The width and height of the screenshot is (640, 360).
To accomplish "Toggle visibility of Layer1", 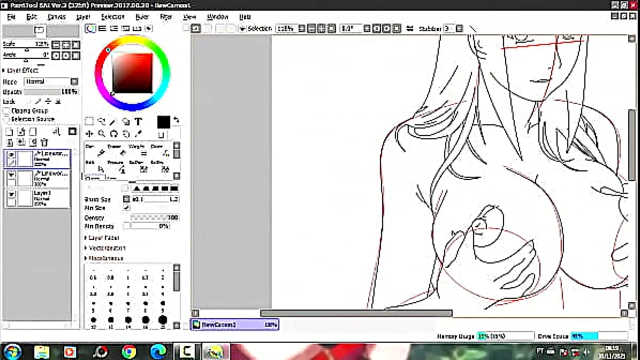I will [11, 194].
